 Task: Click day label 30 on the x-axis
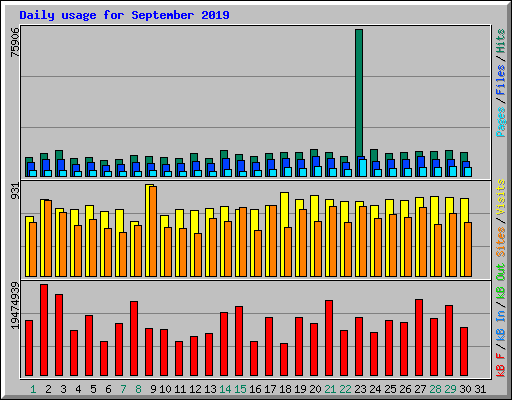465,389
